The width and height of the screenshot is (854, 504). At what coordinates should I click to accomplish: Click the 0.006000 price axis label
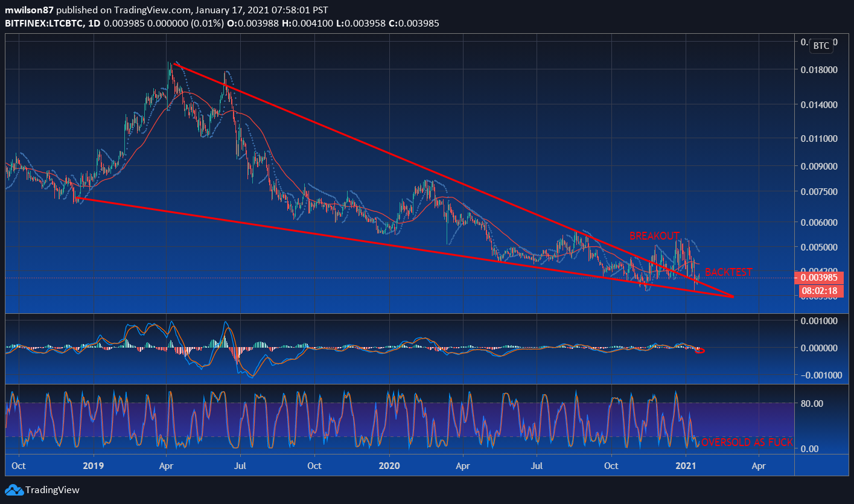tap(818, 222)
